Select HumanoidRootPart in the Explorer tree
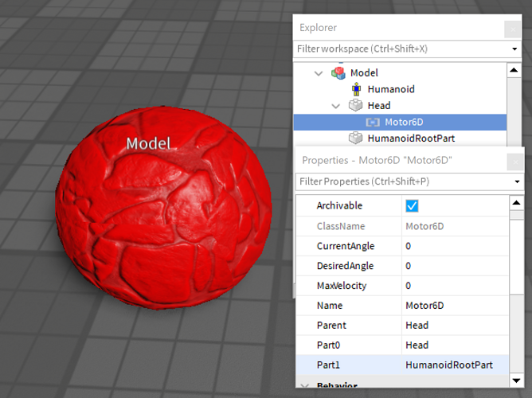 click(x=400, y=139)
